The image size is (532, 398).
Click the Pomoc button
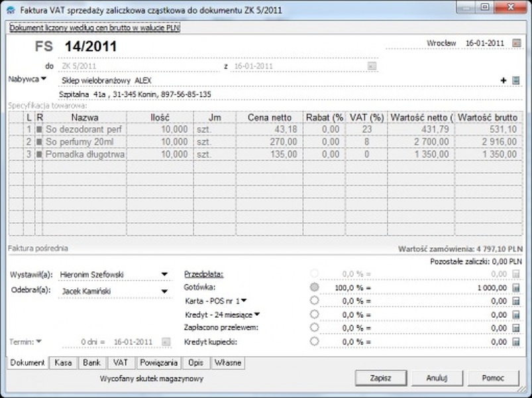[492, 377]
